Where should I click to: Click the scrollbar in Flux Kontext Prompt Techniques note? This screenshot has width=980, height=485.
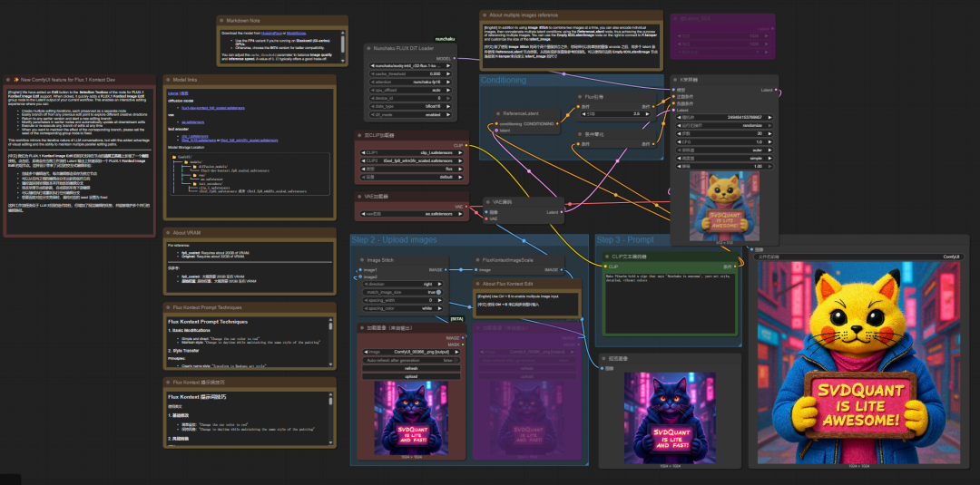click(x=330, y=327)
